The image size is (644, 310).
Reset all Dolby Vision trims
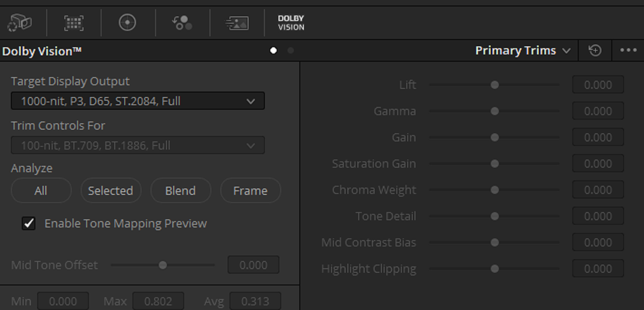click(x=595, y=51)
